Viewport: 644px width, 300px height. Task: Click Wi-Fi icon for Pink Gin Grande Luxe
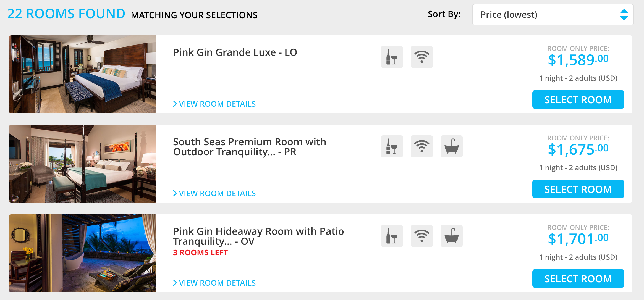[x=422, y=57]
